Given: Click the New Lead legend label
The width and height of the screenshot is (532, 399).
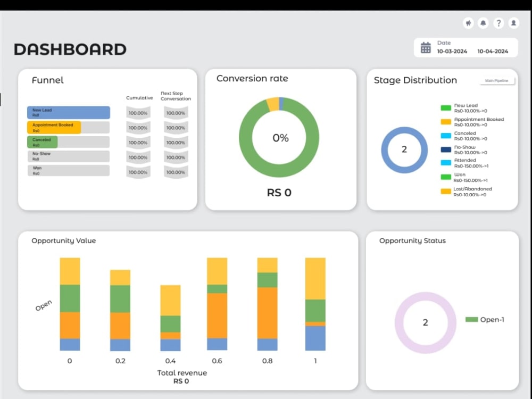Looking at the screenshot, I should click(466, 105).
